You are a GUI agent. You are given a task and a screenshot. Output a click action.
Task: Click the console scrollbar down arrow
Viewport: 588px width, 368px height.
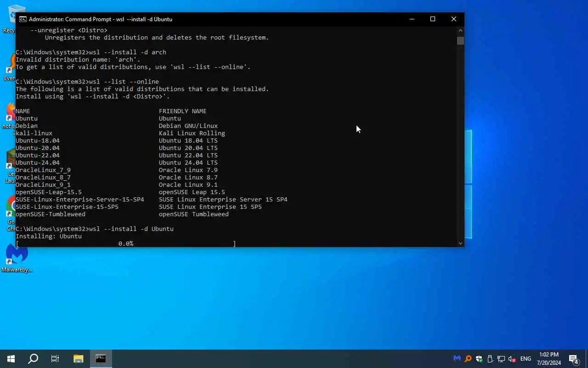460,243
